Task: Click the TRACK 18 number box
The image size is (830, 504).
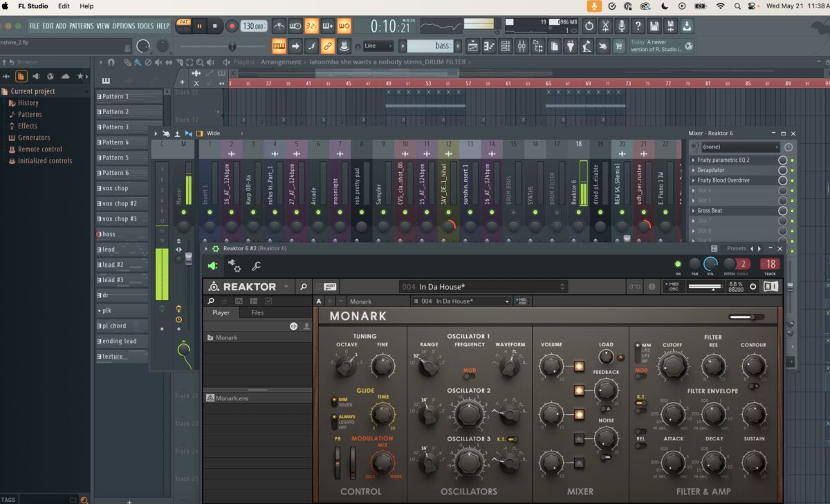Action: tap(770, 264)
